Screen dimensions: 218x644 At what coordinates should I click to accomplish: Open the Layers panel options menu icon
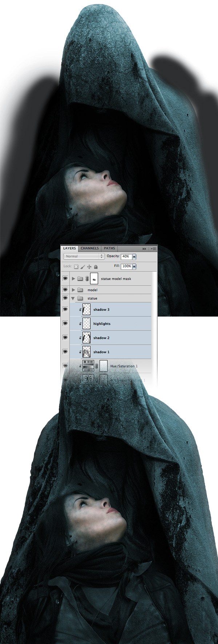click(153, 249)
